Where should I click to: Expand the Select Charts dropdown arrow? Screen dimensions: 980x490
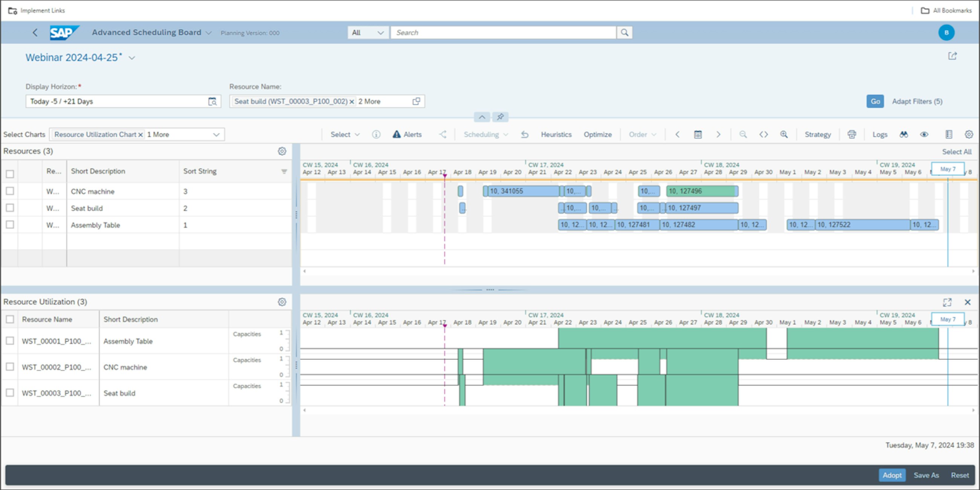216,134
